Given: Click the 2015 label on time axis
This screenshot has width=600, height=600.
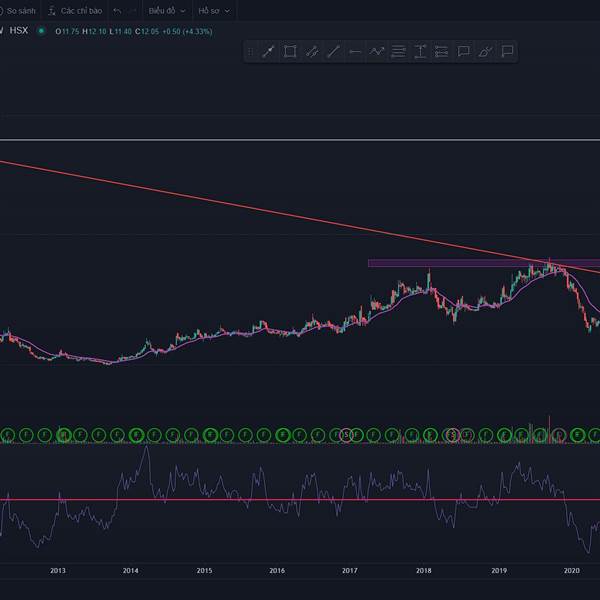Looking at the screenshot, I should click(204, 571).
